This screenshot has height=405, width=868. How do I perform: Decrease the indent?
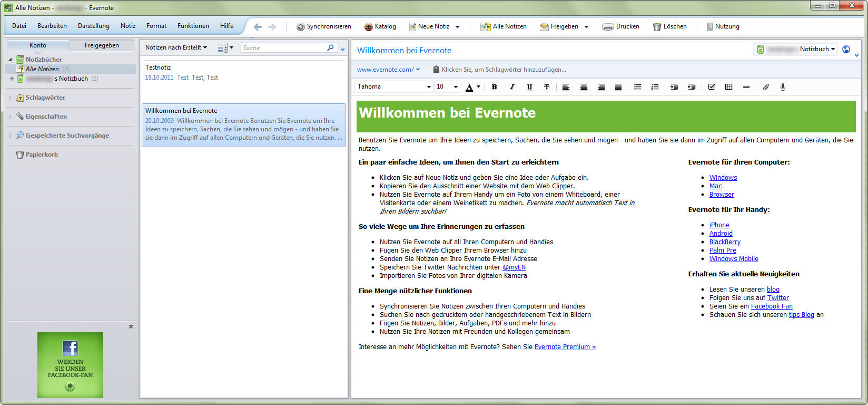[x=692, y=87]
